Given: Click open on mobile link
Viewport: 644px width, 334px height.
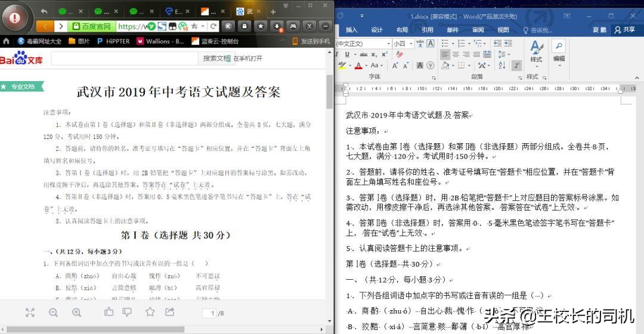Looking at the screenshot, I should point(247,58).
